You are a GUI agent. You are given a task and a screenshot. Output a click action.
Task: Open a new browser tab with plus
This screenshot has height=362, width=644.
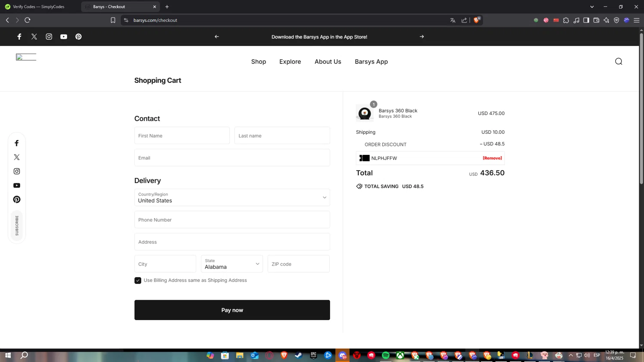click(x=167, y=7)
